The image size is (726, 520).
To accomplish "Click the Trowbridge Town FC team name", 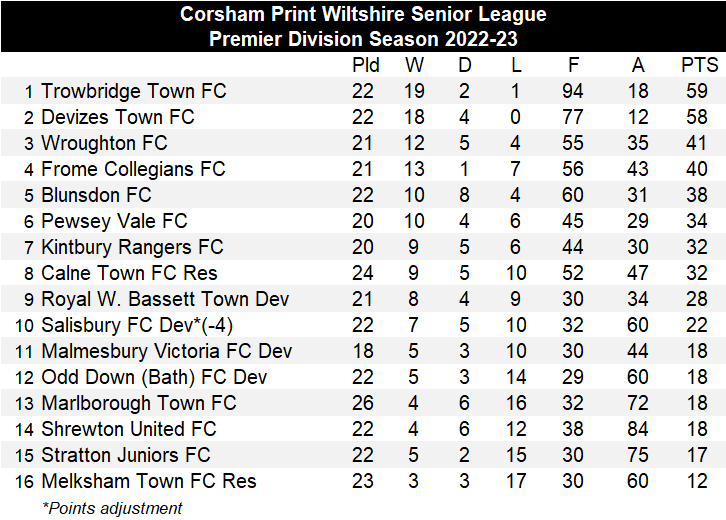I will (x=134, y=91).
